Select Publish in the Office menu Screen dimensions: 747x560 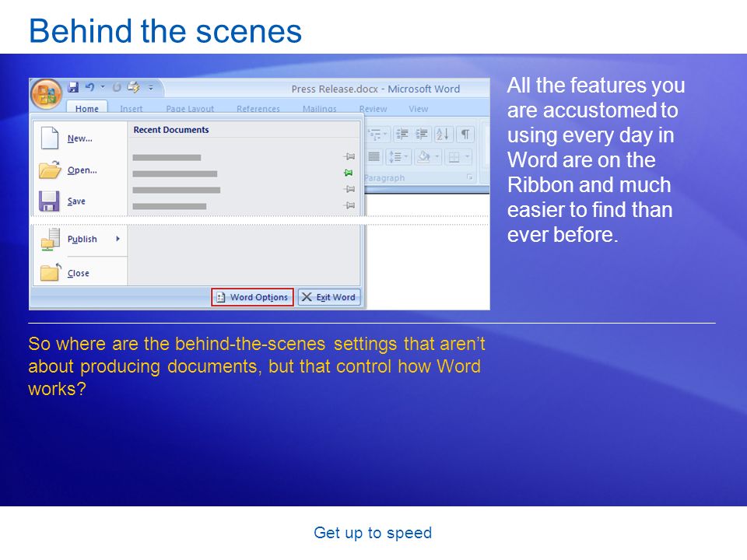pos(79,239)
